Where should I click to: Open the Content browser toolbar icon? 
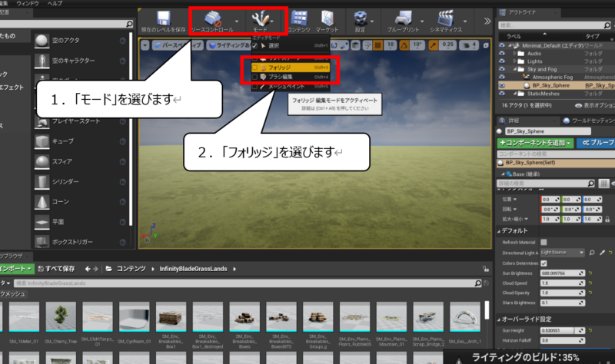(299, 18)
